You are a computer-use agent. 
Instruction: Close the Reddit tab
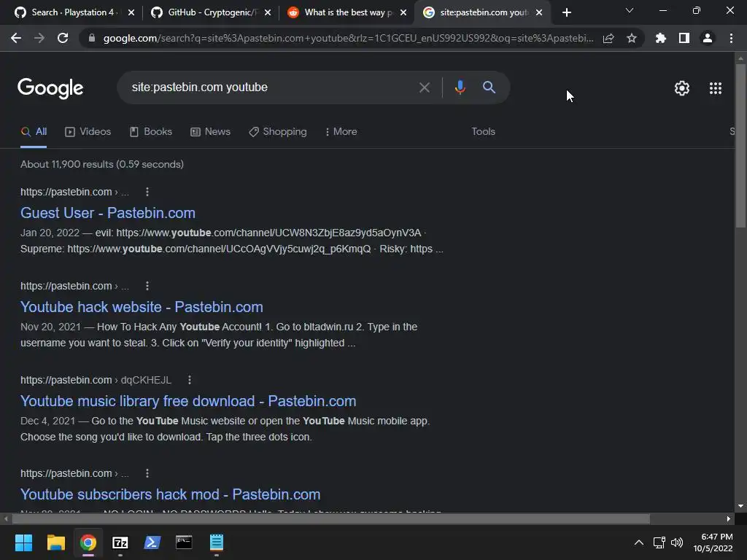403,13
